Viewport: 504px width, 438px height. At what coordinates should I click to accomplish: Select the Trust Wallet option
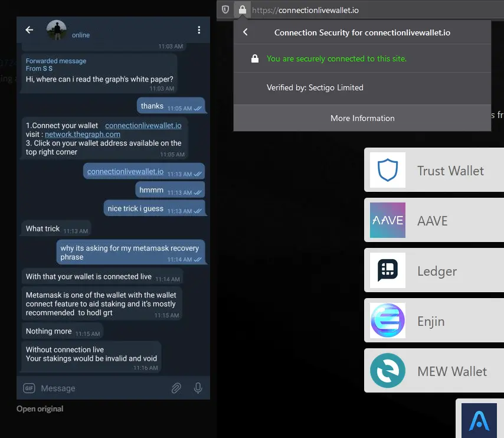[434, 170]
